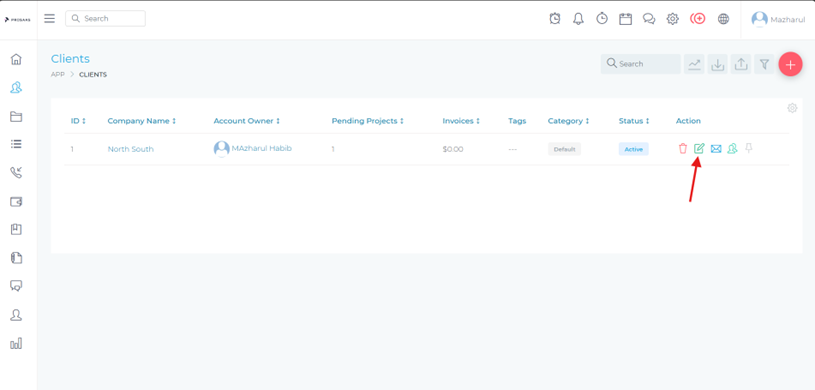
Task: Click the download import button
Action: [x=718, y=64]
